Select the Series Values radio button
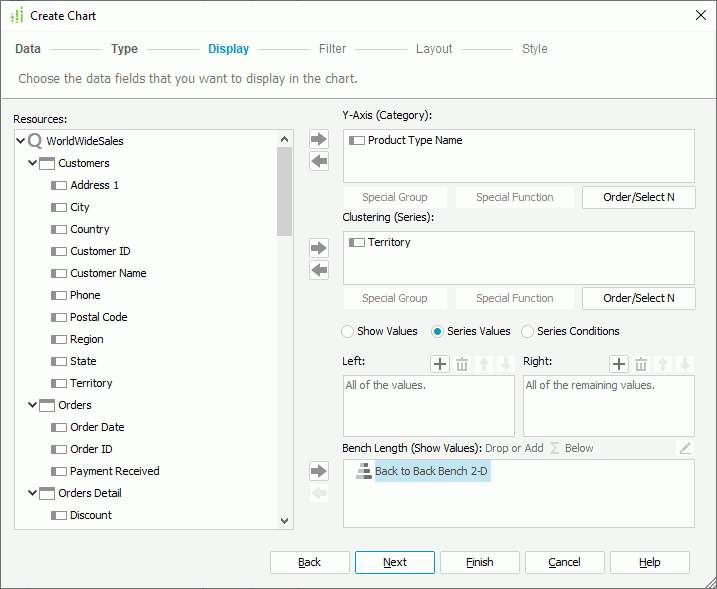Image resolution: width=717 pixels, height=589 pixels. click(x=438, y=331)
